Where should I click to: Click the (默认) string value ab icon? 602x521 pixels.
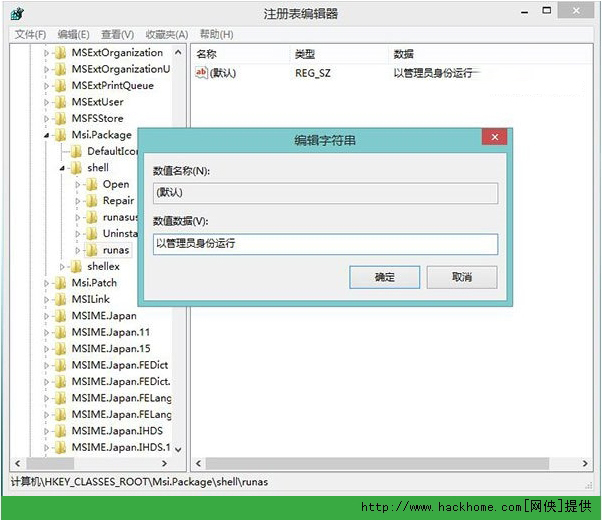coord(201,73)
